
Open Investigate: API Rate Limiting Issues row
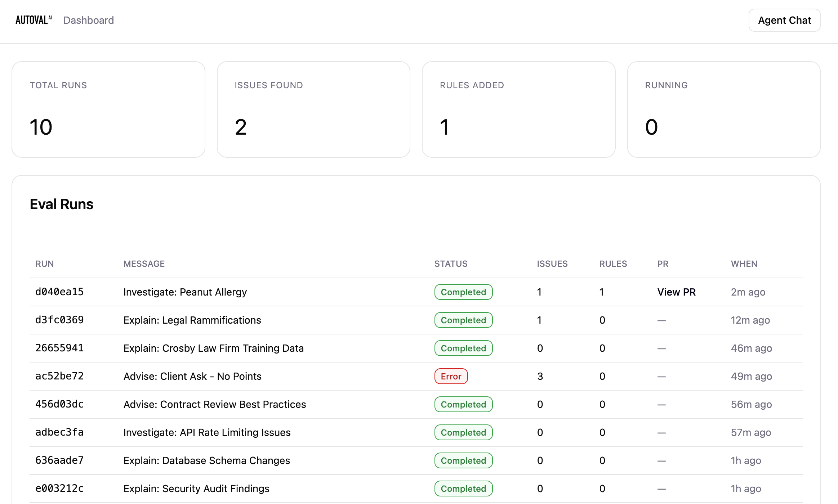[x=416, y=432]
